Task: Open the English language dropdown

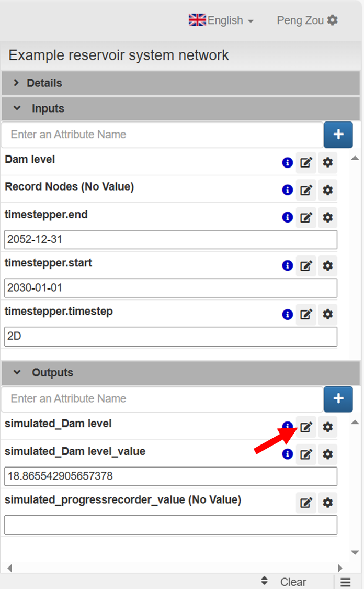Action: 221,20
